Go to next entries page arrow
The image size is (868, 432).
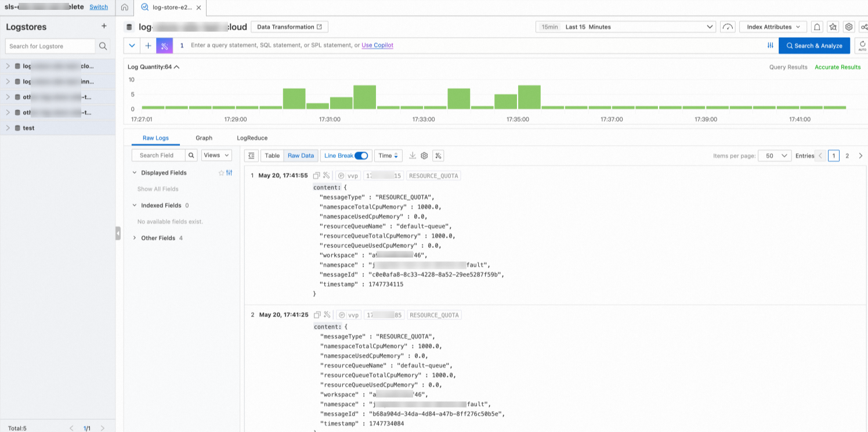[860, 156]
